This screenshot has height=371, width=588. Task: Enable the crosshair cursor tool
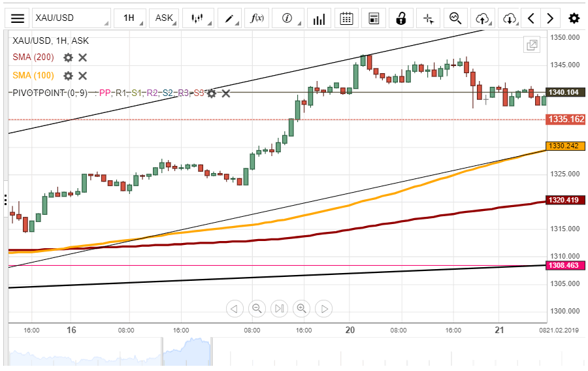click(x=429, y=18)
